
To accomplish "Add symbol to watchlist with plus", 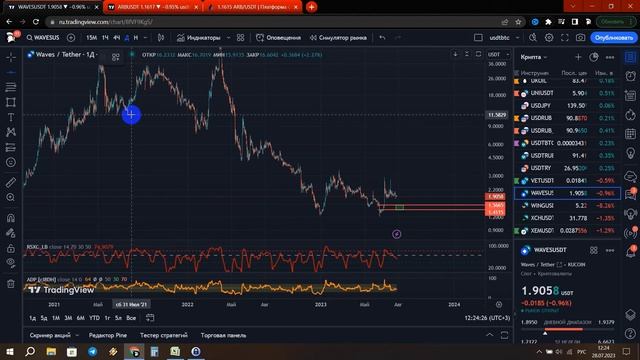I will click(578, 57).
